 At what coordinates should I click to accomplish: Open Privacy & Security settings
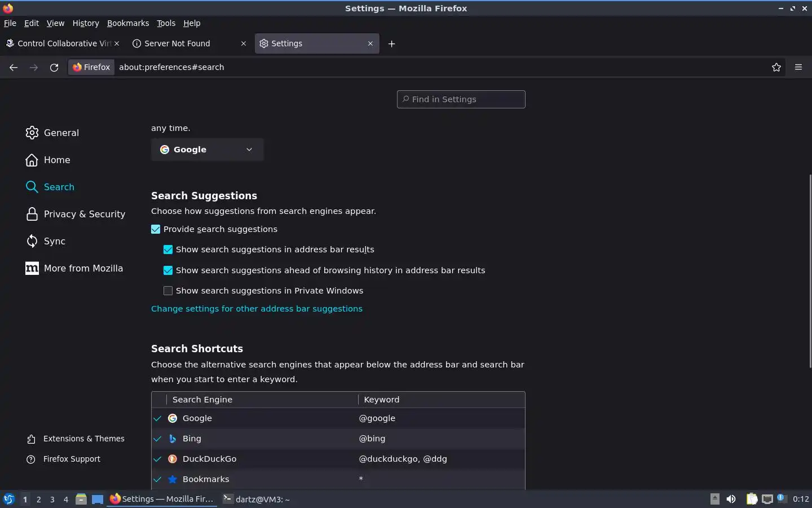75,214
